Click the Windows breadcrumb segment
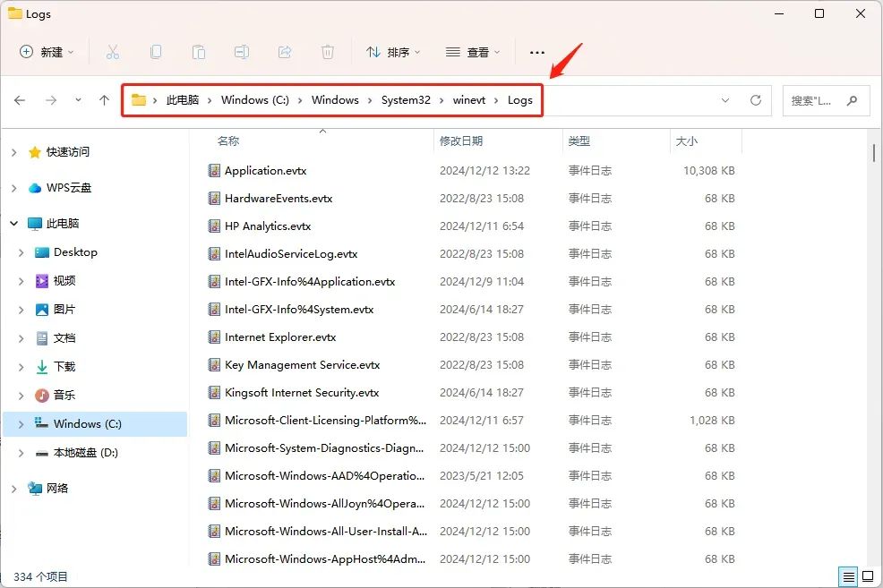 [x=335, y=100]
